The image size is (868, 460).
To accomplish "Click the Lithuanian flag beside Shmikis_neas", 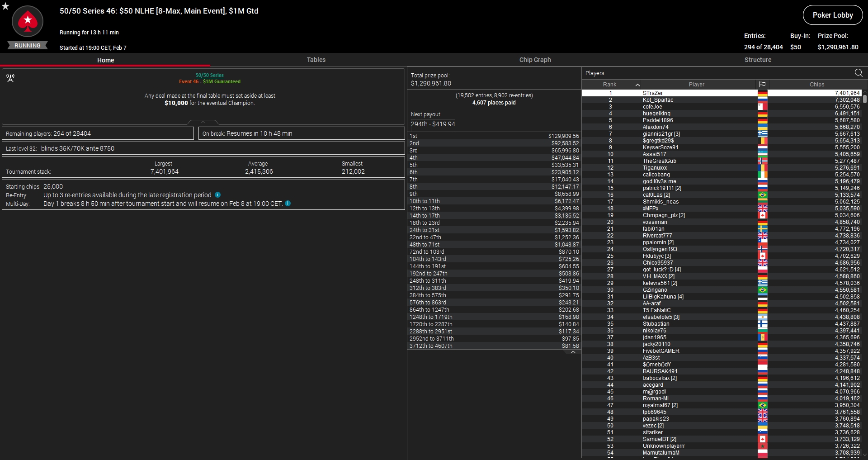I will (762, 202).
